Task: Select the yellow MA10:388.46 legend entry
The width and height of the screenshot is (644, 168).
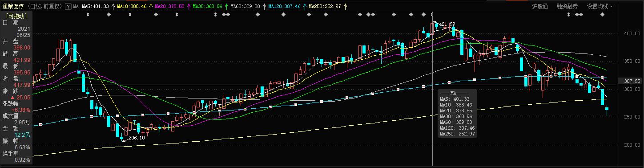Action: coord(132,7)
